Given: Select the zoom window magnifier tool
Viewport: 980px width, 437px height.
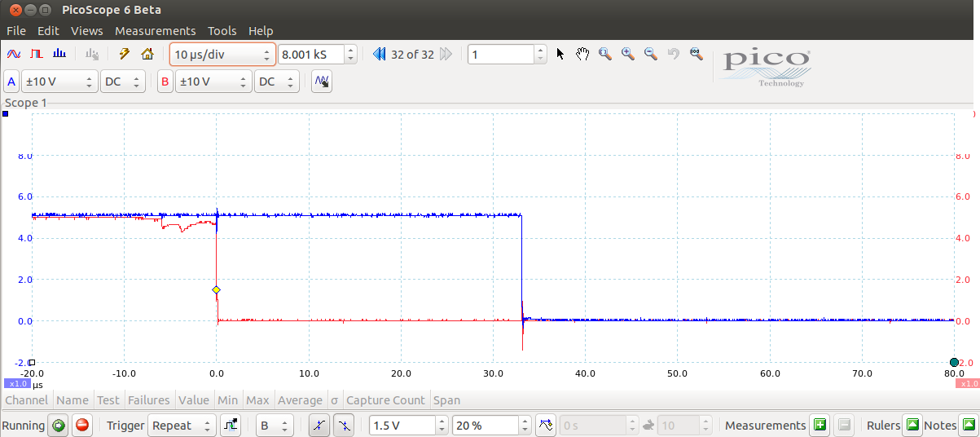Looking at the screenshot, I should 605,55.
